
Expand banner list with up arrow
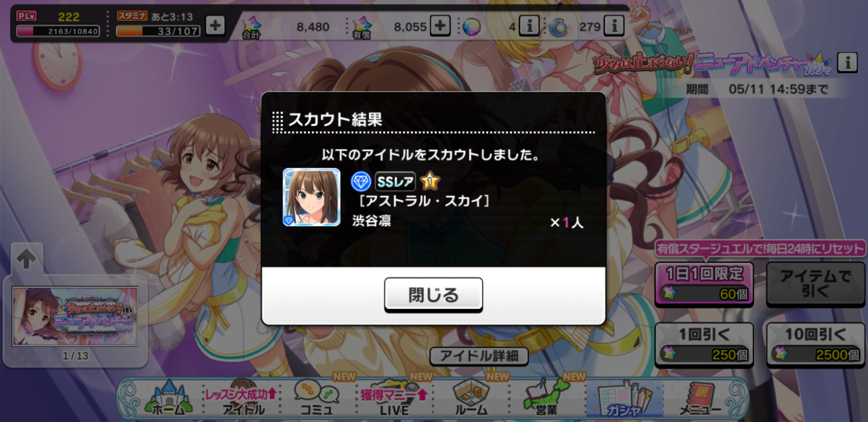(27, 258)
